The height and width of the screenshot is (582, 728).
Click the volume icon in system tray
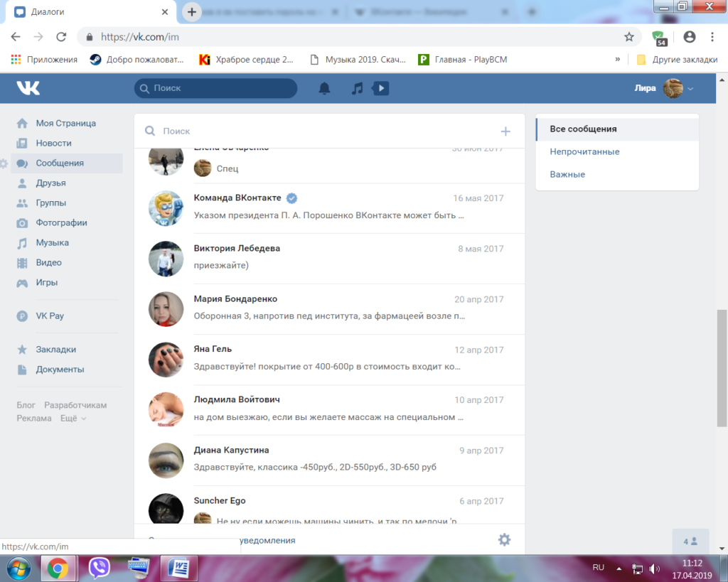tap(654, 568)
